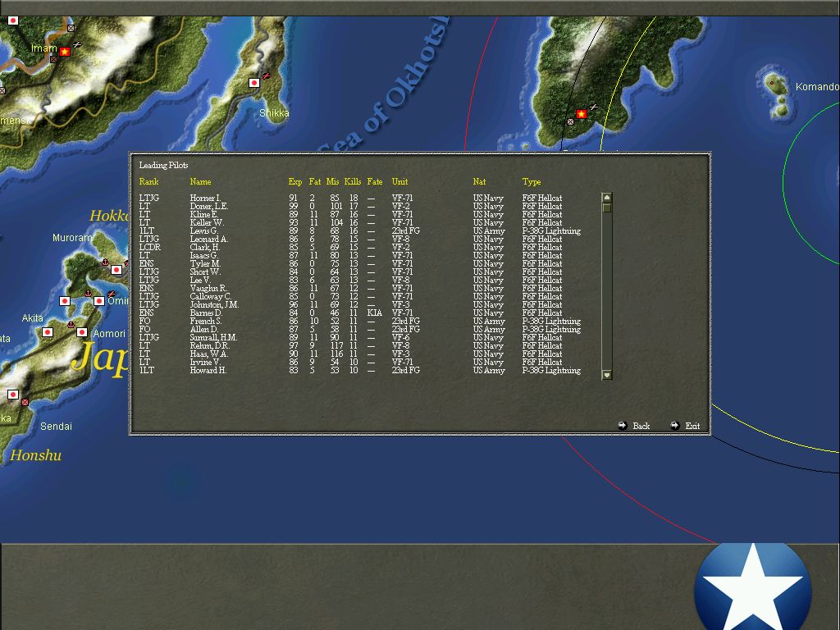Exit the Leading Pilots panel

[x=685, y=426]
